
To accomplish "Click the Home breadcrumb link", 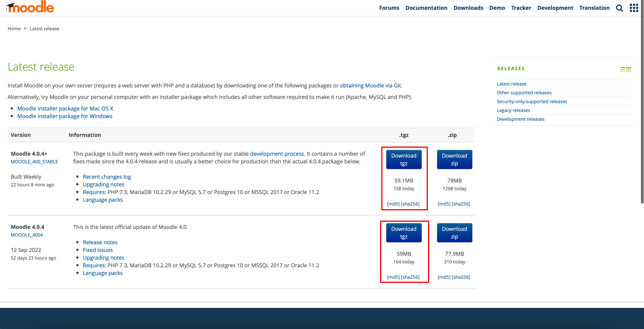I will (14, 29).
